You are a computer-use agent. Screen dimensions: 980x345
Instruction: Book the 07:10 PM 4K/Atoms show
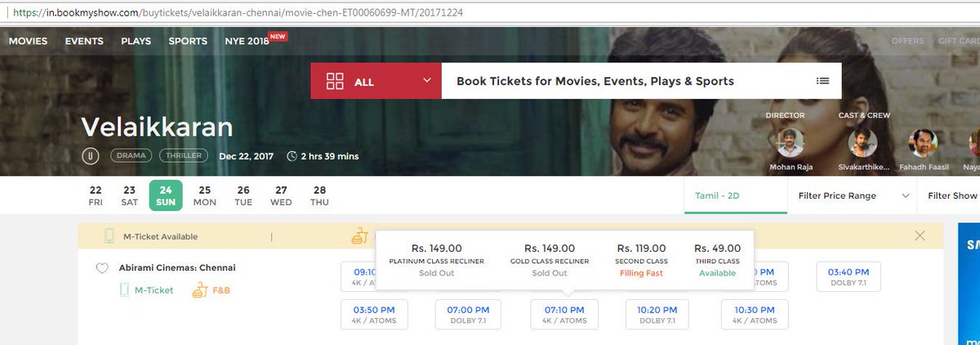point(564,315)
